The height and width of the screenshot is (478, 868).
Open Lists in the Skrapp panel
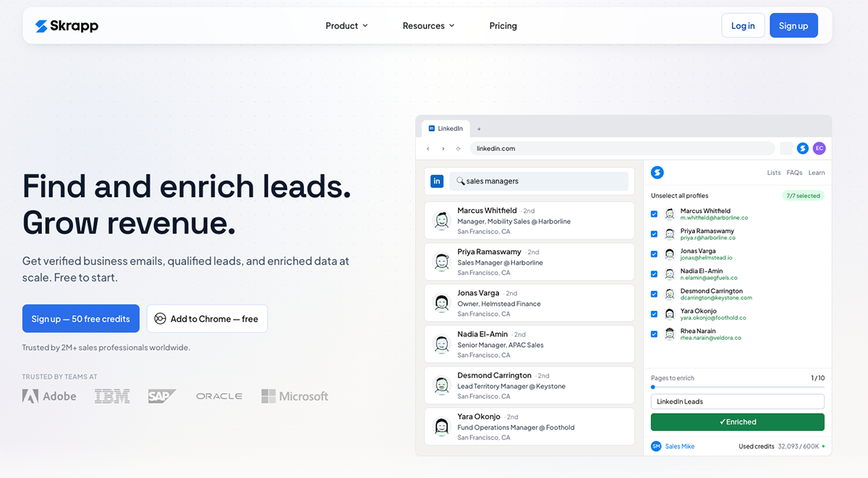pyautogui.click(x=774, y=173)
